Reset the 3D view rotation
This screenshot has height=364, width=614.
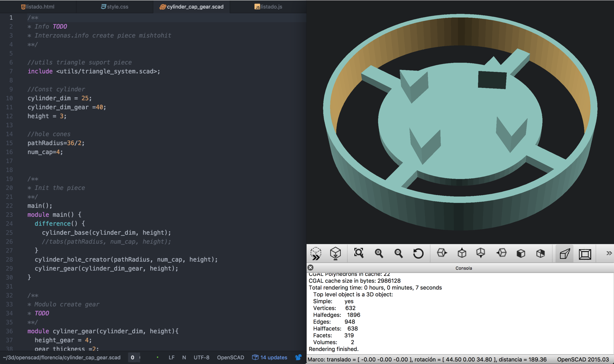418,253
